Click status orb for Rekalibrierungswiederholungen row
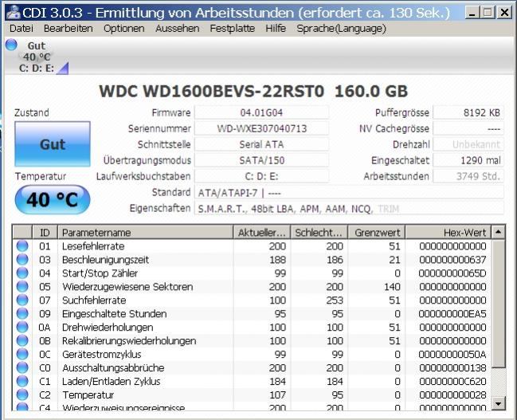 tap(22, 341)
